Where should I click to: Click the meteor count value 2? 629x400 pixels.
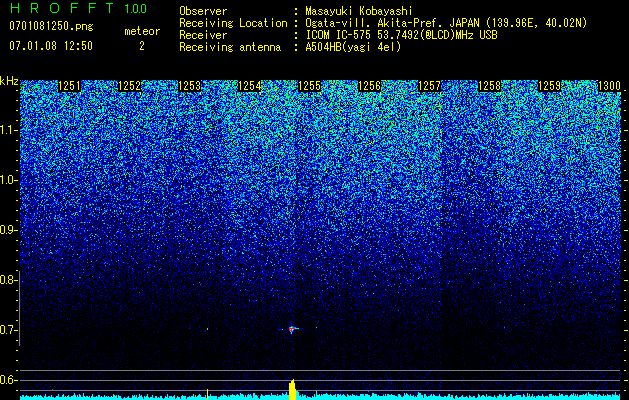click(142, 46)
